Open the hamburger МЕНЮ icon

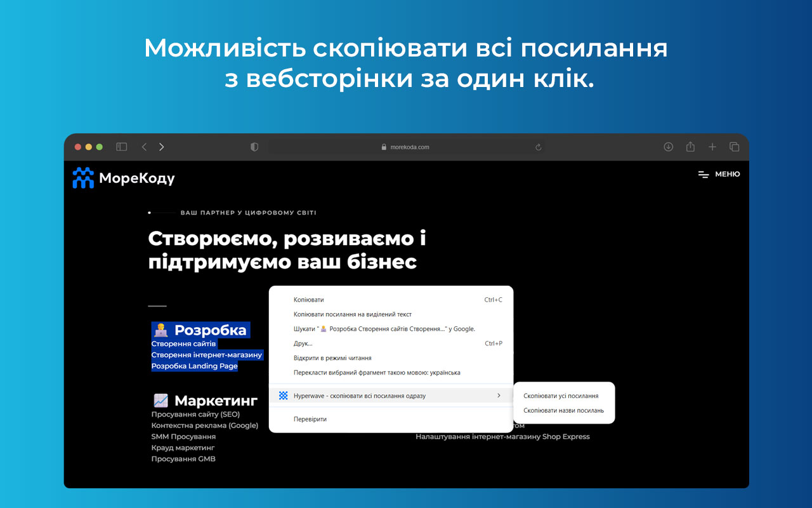[704, 174]
